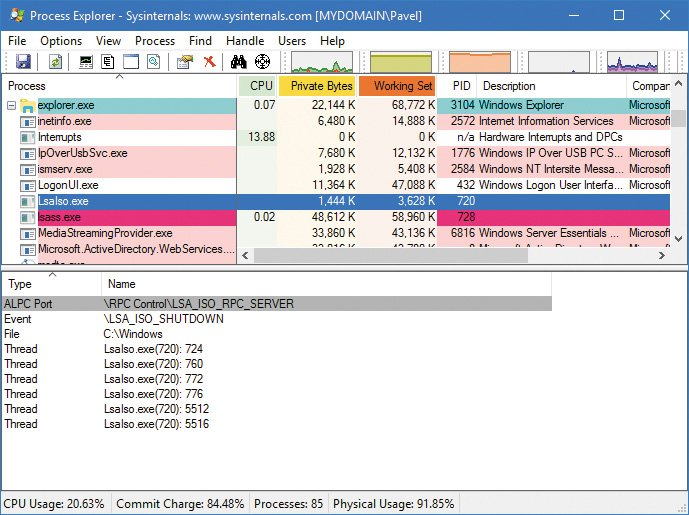
Task: Open System Information from the toolbar icon
Action: [x=87, y=62]
